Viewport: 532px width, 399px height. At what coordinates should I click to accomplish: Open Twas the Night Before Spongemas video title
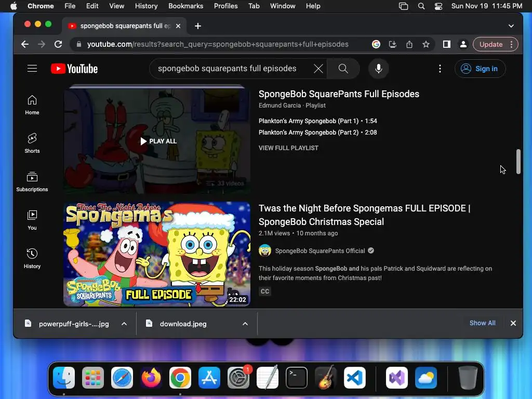364,215
